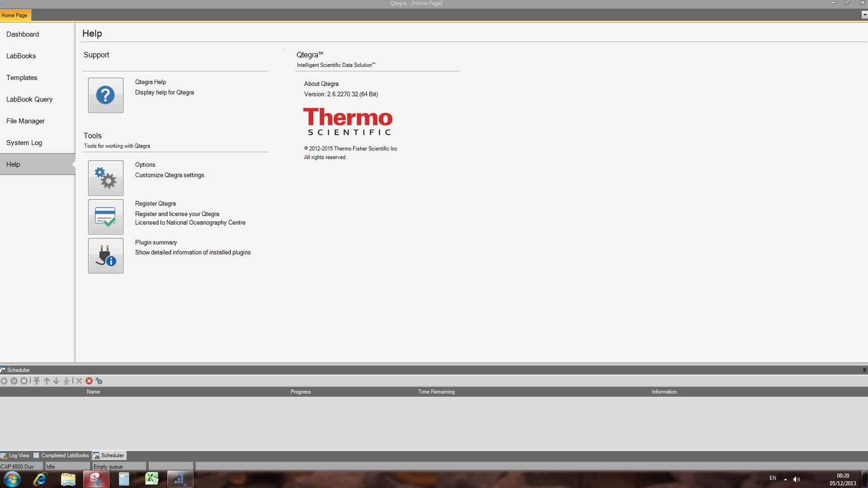Open the Plugin summary plug icon
The width and height of the screenshot is (868, 488).
click(105, 256)
